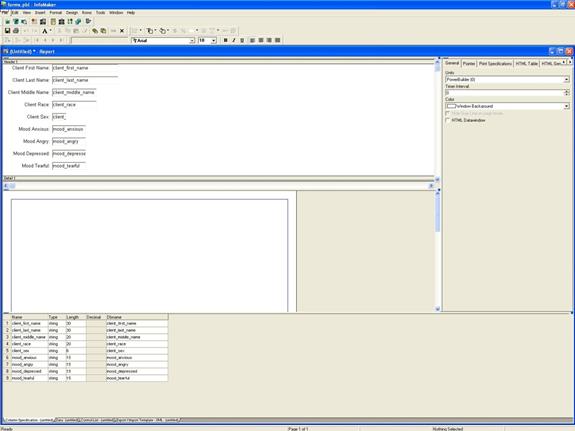
Task: Click the Length column header
Action: coord(75,317)
